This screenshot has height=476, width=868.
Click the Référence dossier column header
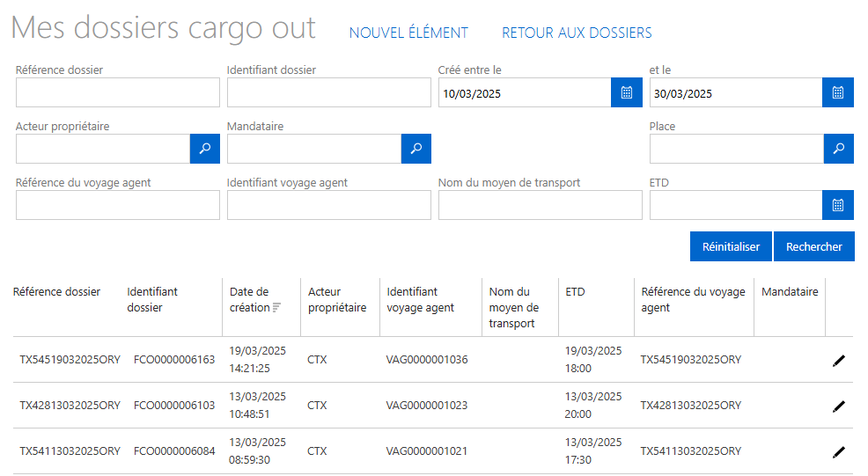coord(56,292)
